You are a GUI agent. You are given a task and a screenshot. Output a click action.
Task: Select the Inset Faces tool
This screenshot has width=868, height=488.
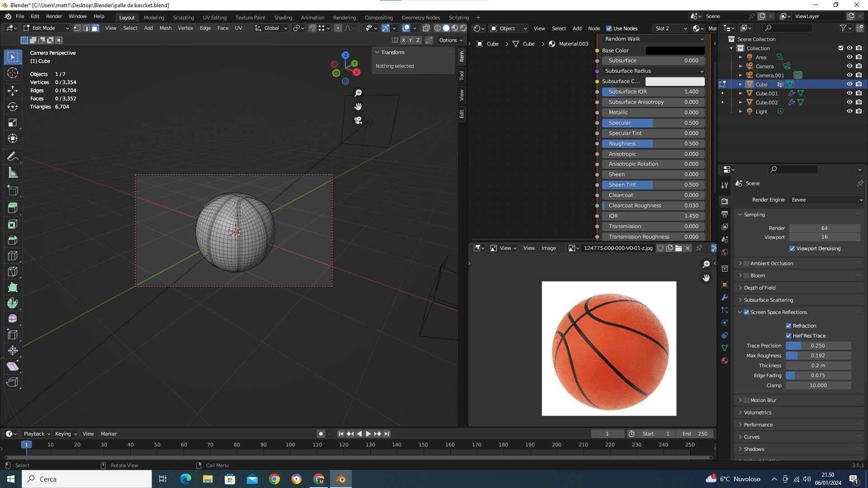[13, 224]
